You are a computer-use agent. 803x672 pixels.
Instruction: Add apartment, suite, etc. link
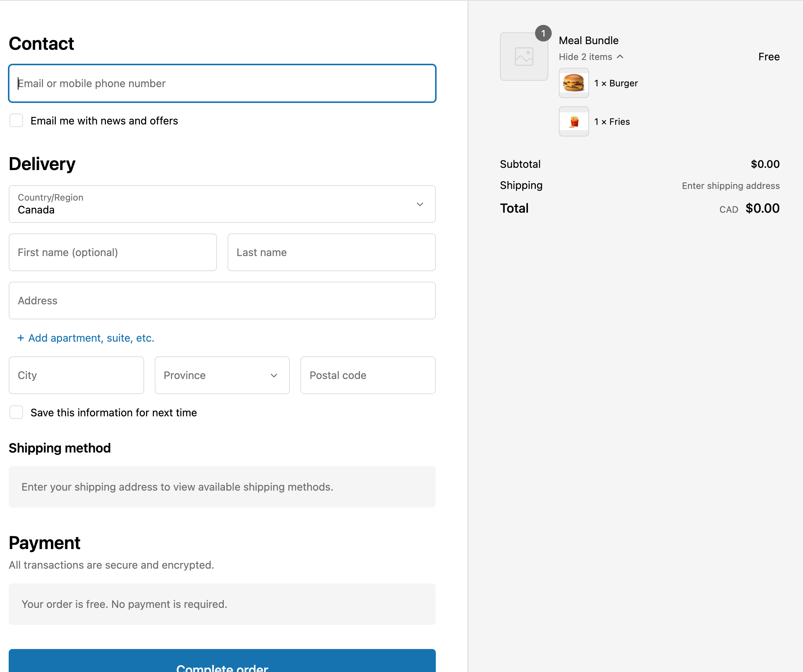pyautogui.click(x=86, y=338)
